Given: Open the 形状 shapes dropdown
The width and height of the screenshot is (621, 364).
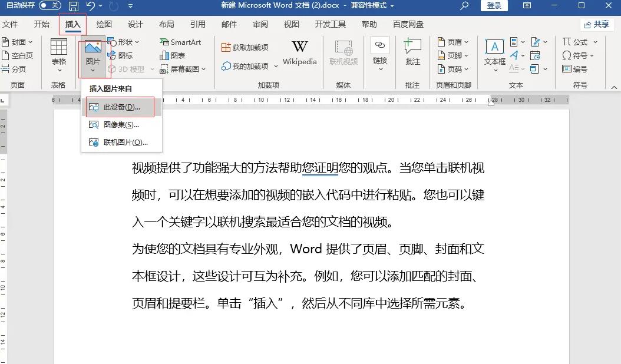Looking at the screenshot, I should coord(125,42).
